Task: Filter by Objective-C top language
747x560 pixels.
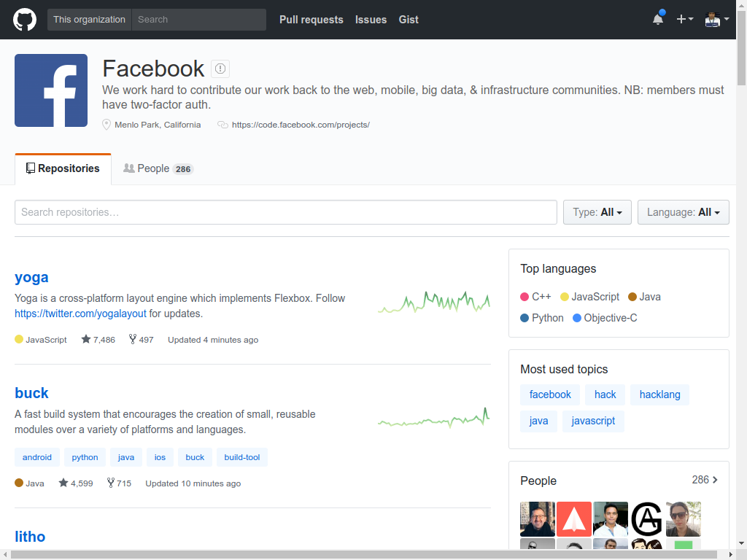Action: tap(605, 318)
